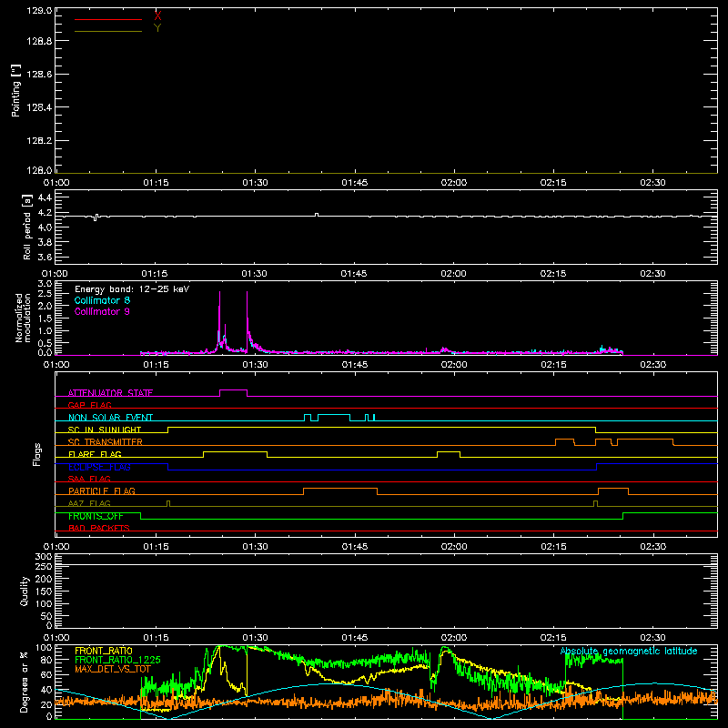Click the Flags axis title
This screenshot has width=728, height=728.
tap(37, 454)
